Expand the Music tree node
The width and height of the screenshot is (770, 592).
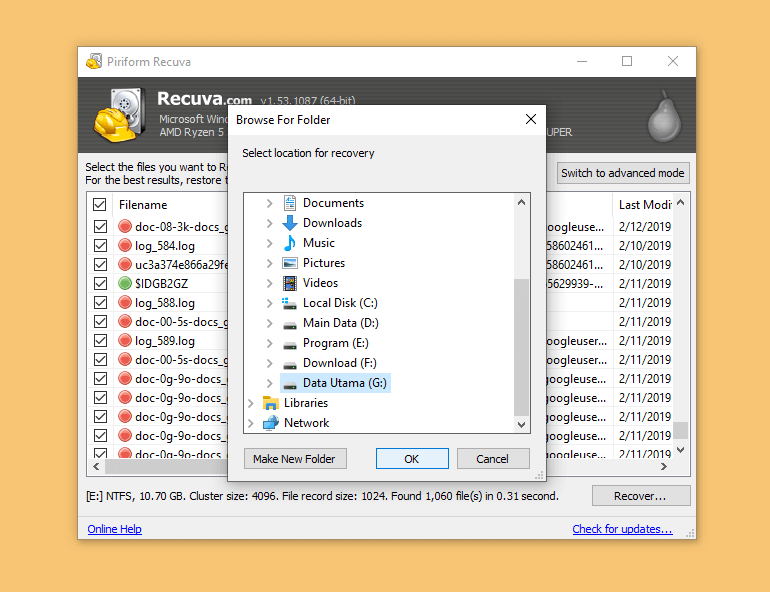pyautogui.click(x=269, y=243)
